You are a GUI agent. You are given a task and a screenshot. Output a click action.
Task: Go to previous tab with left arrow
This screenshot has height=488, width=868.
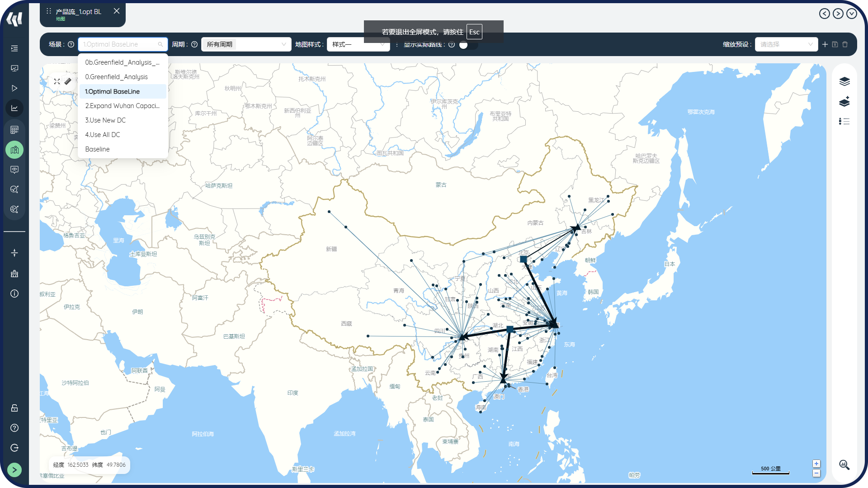tap(825, 14)
